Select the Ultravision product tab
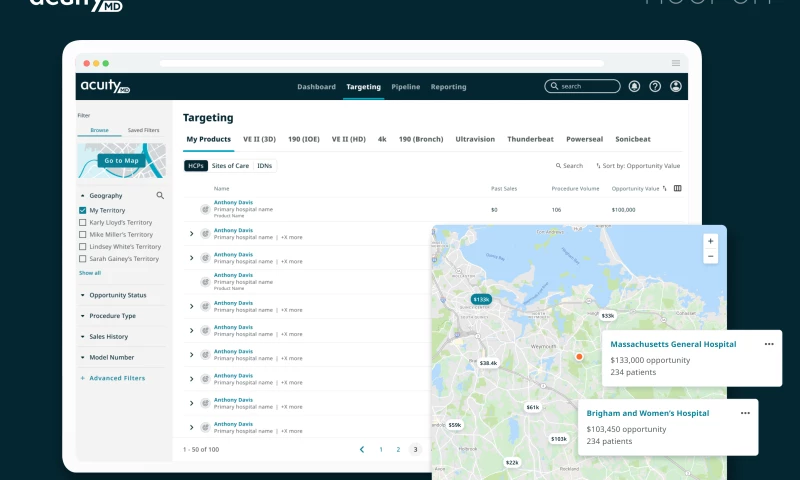The height and width of the screenshot is (480, 800). (475, 139)
